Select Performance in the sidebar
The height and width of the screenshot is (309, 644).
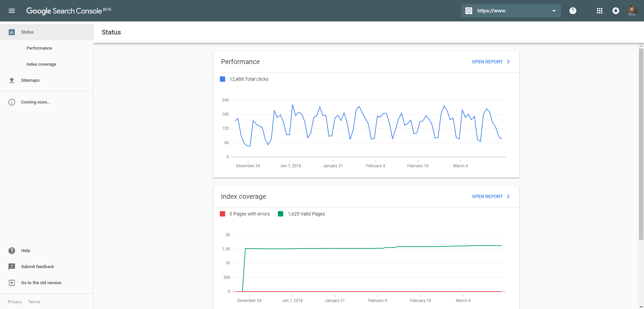pyautogui.click(x=39, y=48)
